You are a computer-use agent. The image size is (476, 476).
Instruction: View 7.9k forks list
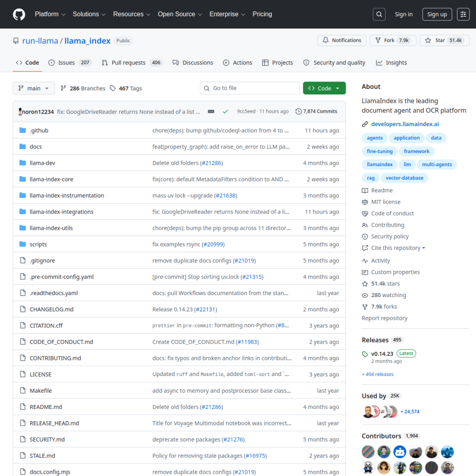(x=379, y=307)
